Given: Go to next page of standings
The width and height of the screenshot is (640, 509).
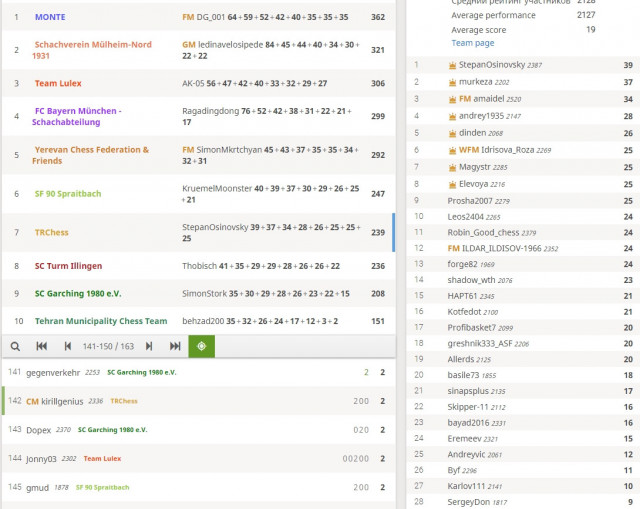Looking at the screenshot, I should [149, 347].
